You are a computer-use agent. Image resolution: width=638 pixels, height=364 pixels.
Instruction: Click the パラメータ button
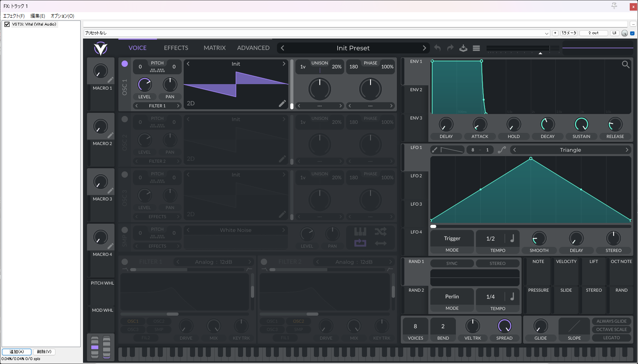point(569,33)
